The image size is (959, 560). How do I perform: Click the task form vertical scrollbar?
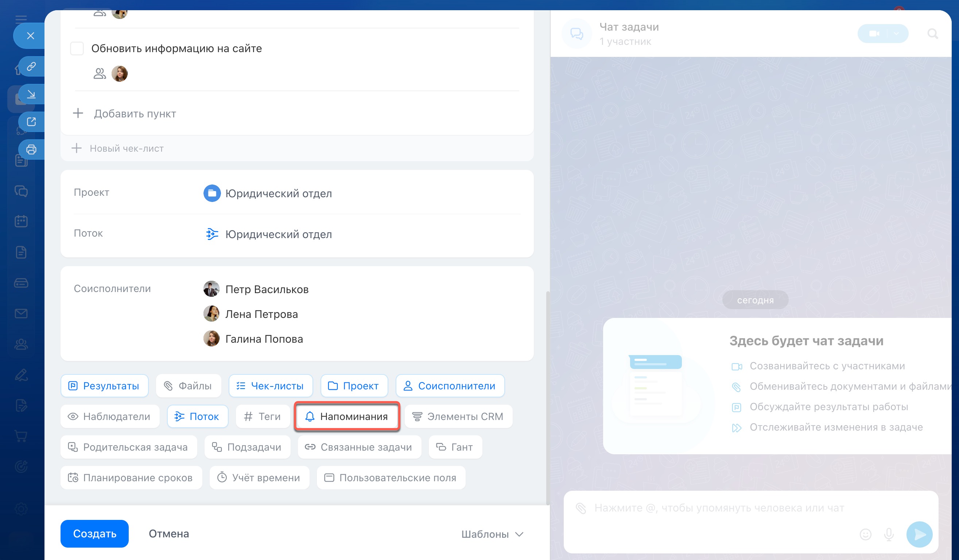(x=548, y=397)
